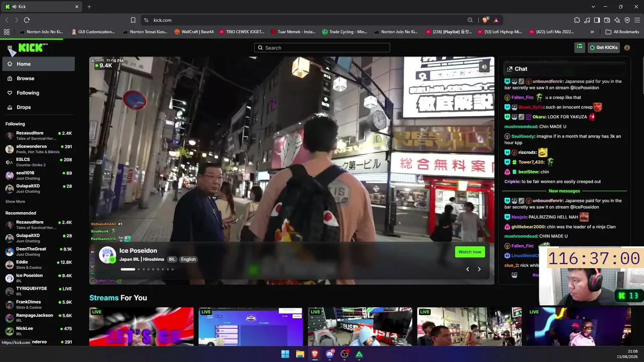Viewport: 644px width, 362px height.
Task: Click the New messages chat divider
Action: click(565, 191)
